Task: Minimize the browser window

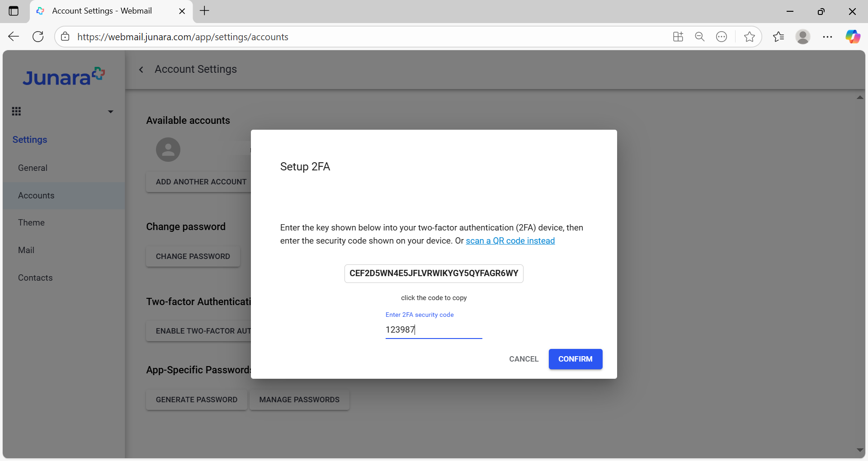Action: point(790,11)
